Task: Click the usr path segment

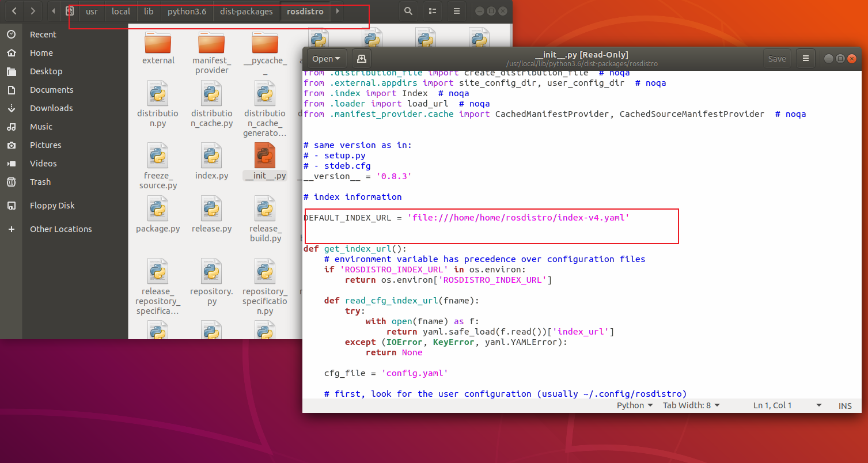Action: 92,11
